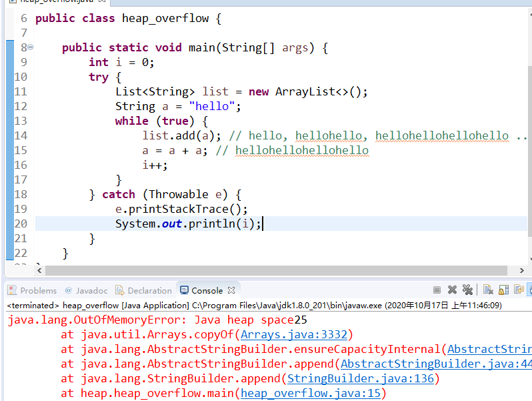Click 'new ArrayList<>()' on line 11
532x401 pixels.
pos(308,91)
